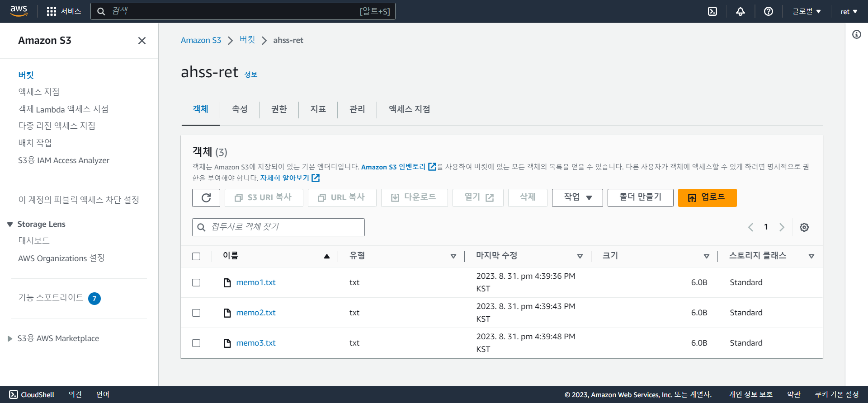Open the memo2.txt object link
Screen dimensions: 868x403
[x=256, y=313]
